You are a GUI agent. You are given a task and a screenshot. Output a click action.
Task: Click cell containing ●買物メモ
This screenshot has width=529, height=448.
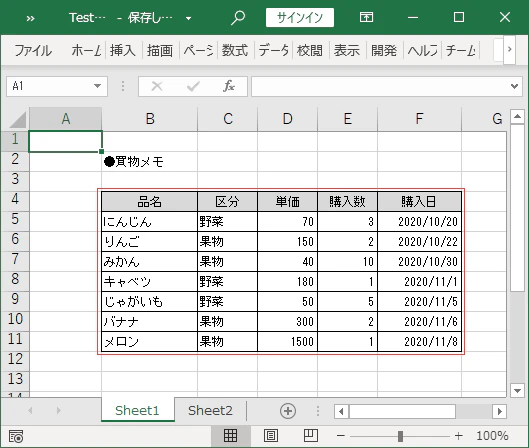point(149,162)
